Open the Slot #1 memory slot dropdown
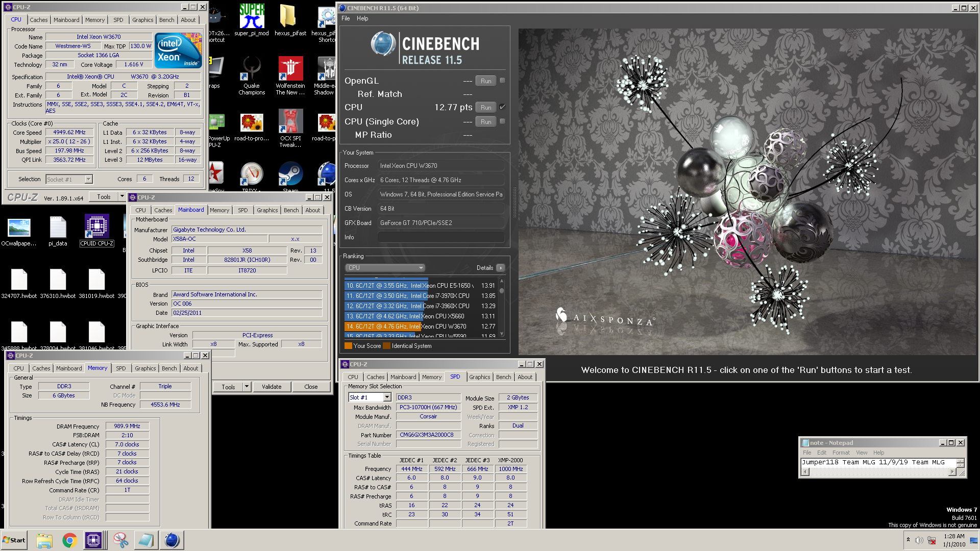980x551 pixels. (387, 397)
